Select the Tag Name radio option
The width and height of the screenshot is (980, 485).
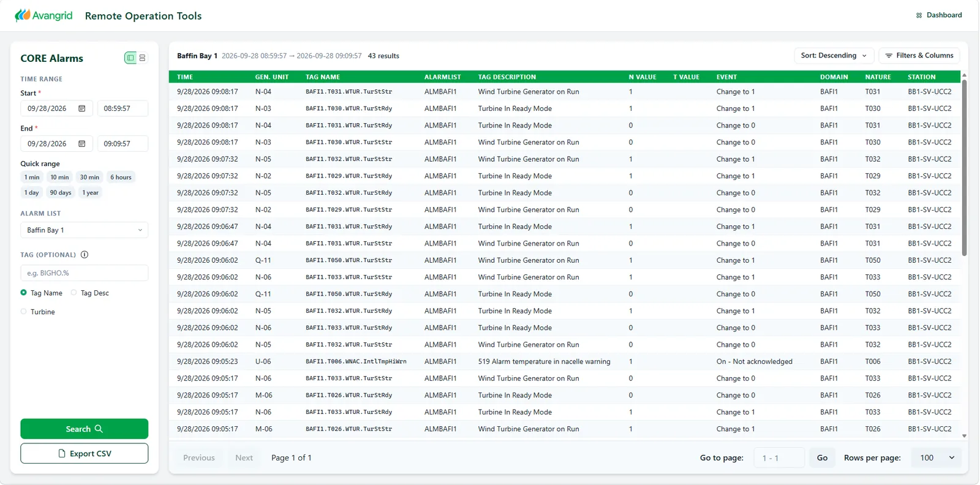point(24,293)
